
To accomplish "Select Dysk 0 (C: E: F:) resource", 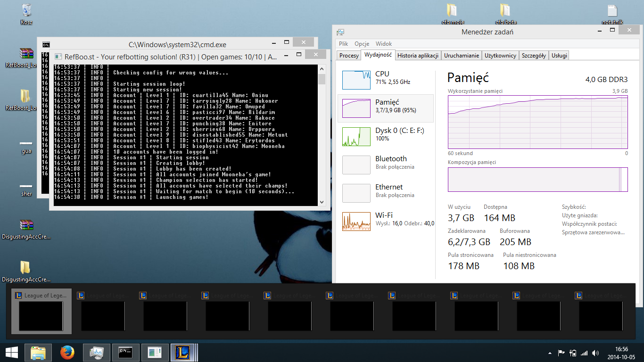I will pyautogui.click(x=386, y=136).
